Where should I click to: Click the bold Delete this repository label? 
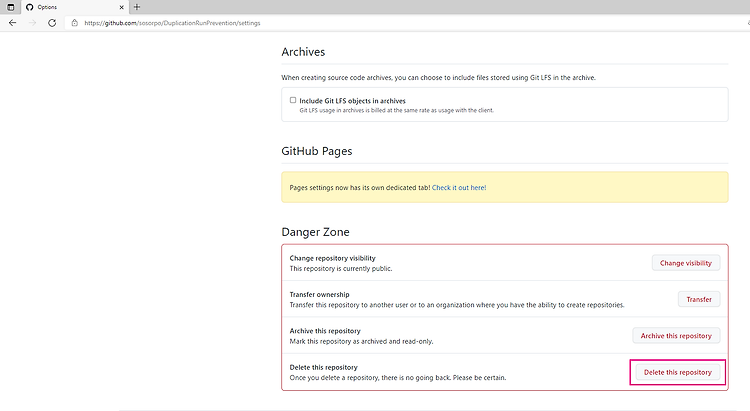coord(323,367)
